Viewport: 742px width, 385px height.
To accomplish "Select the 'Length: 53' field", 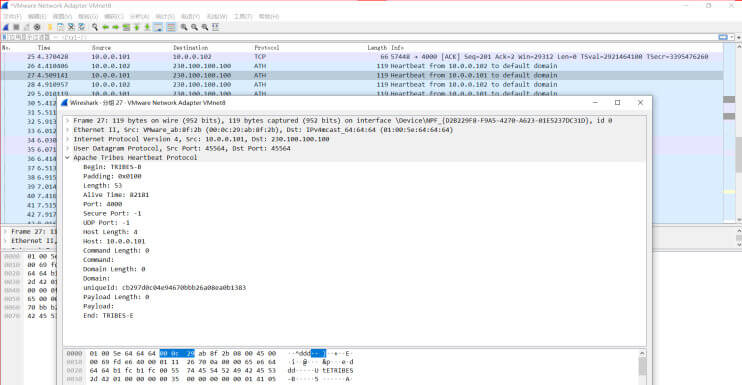I will tap(103, 185).
